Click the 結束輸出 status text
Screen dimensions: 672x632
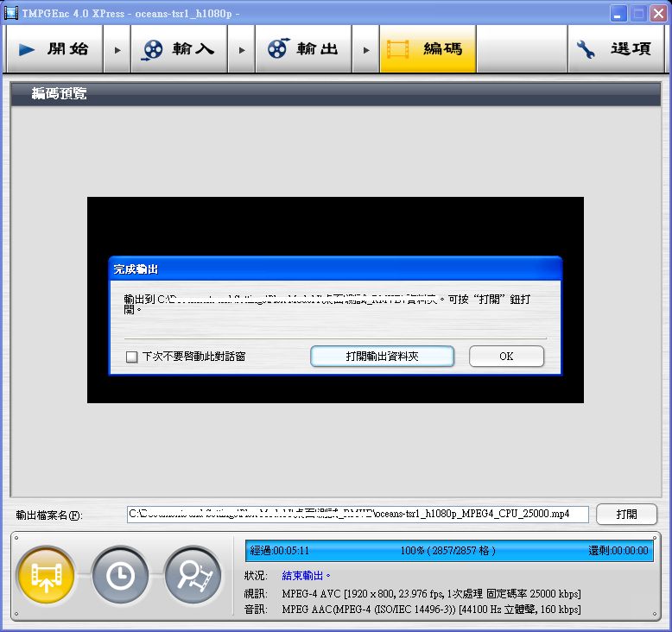[x=306, y=575]
